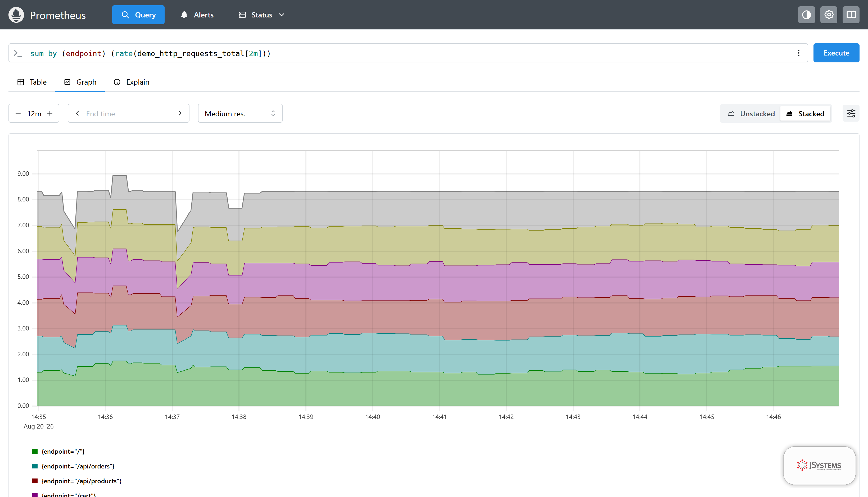
Task: Click the Execute button
Action: click(836, 53)
